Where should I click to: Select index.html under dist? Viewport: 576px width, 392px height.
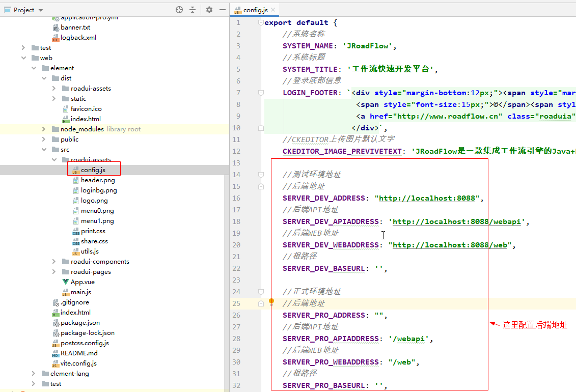tap(86, 119)
